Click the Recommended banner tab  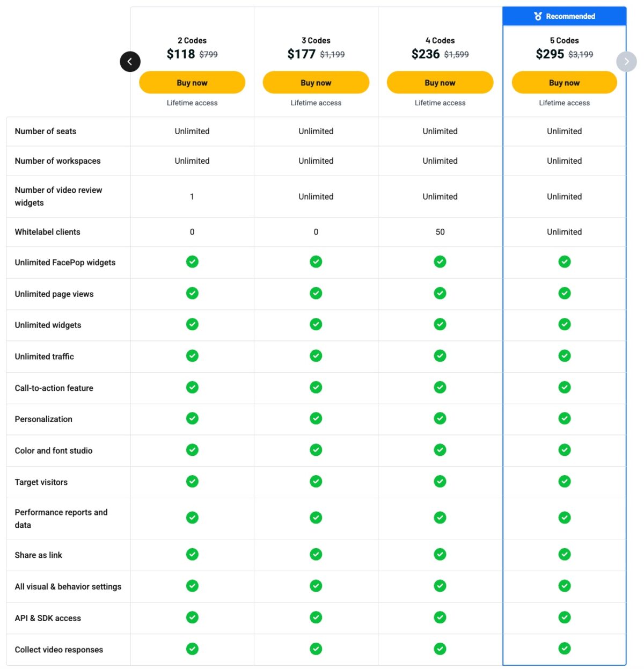[565, 17]
